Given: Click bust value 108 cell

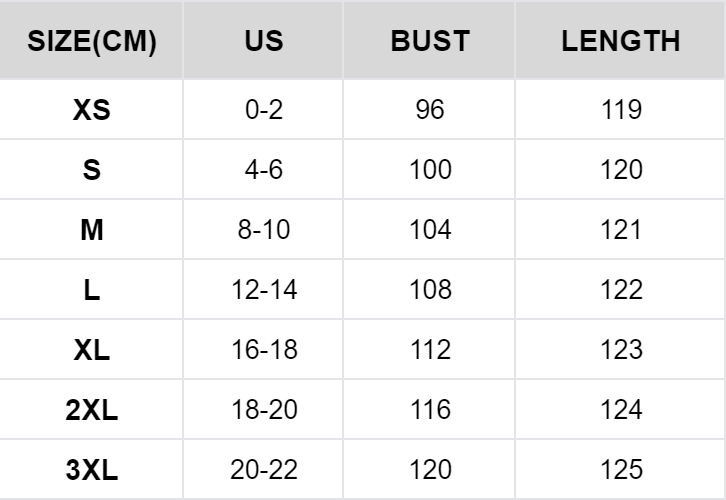Looking at the screenshot, I should (430, 290).
